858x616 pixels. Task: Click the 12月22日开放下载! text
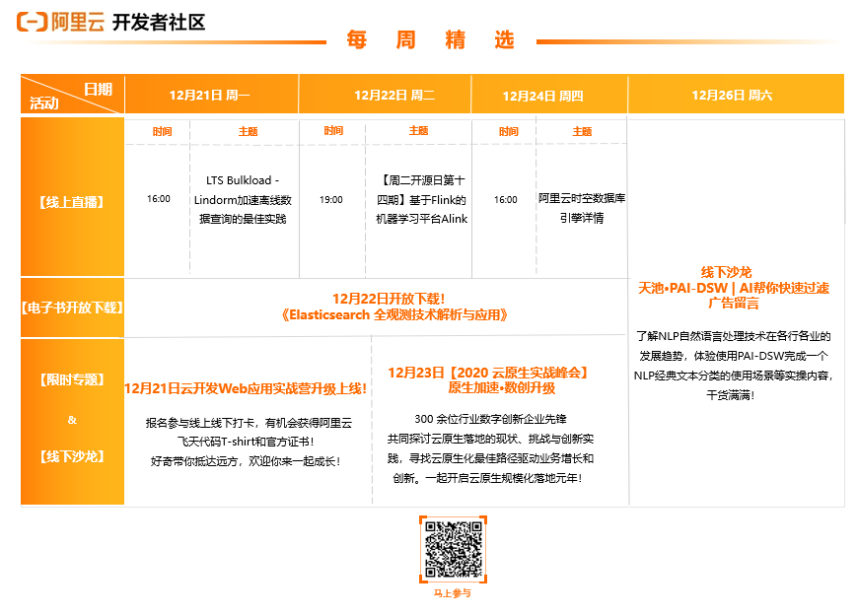tap(389, 299)
